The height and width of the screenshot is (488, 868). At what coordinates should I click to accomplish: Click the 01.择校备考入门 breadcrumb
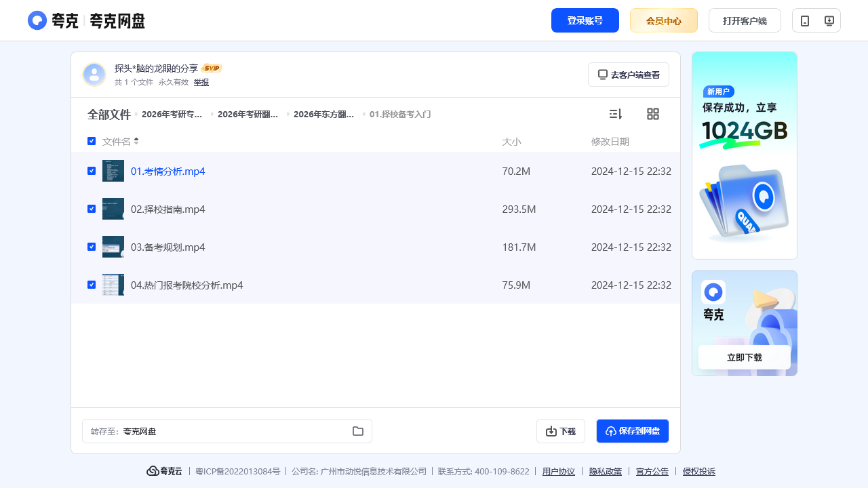(400, 115)
